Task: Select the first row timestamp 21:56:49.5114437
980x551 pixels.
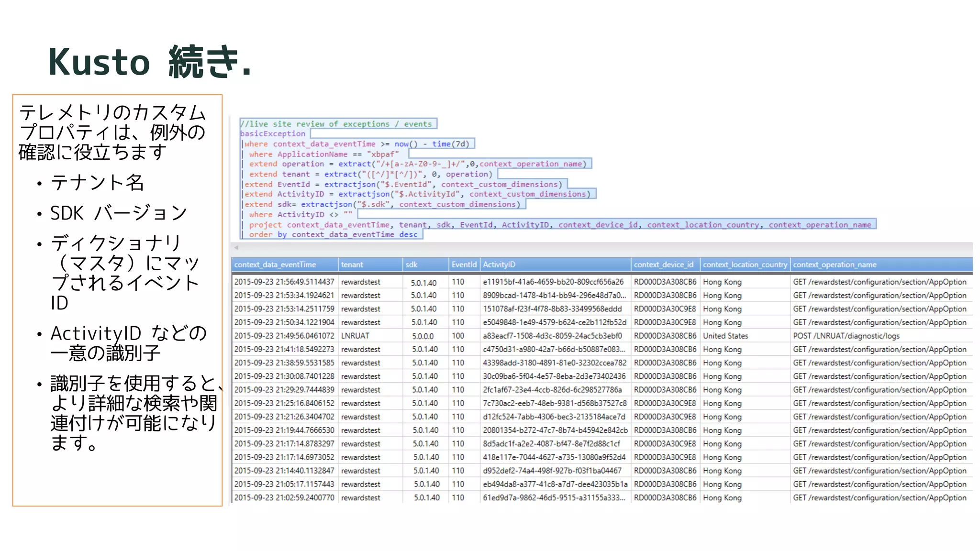Action: coord(284,282)
